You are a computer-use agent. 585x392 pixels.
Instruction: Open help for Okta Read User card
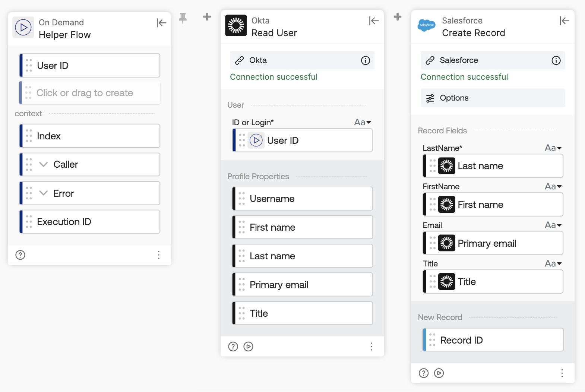pos(233,347)
